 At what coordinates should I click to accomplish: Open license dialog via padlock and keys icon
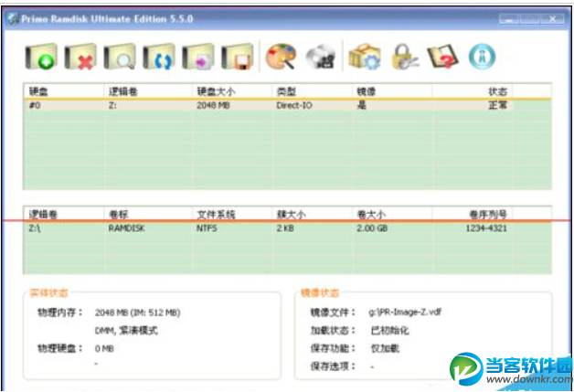(405, 57)
